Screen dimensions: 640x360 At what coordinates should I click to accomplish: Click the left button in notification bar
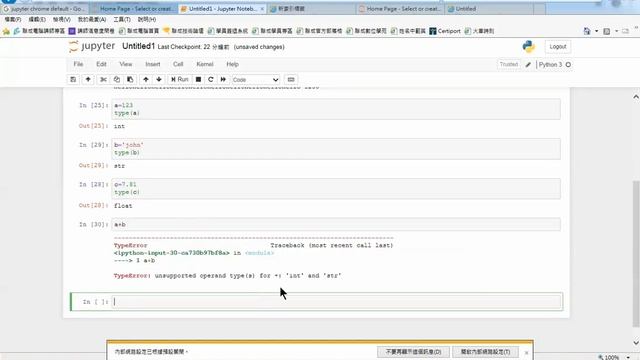click(413, 351)
